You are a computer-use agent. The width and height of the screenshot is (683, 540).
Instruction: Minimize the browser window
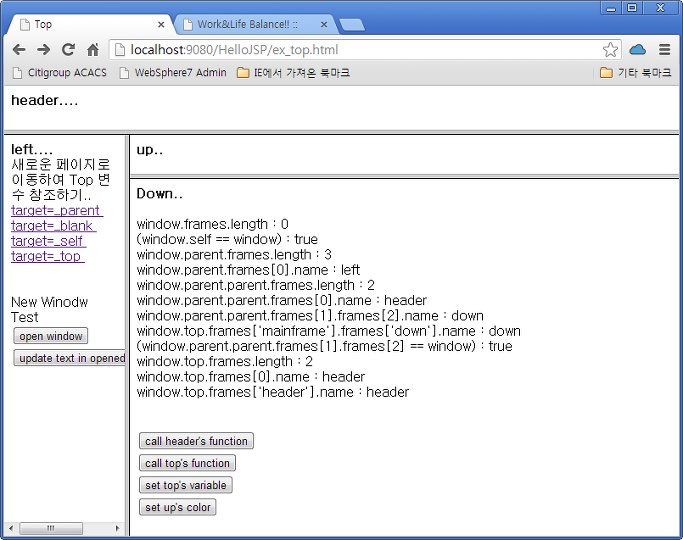coord(611,8)
